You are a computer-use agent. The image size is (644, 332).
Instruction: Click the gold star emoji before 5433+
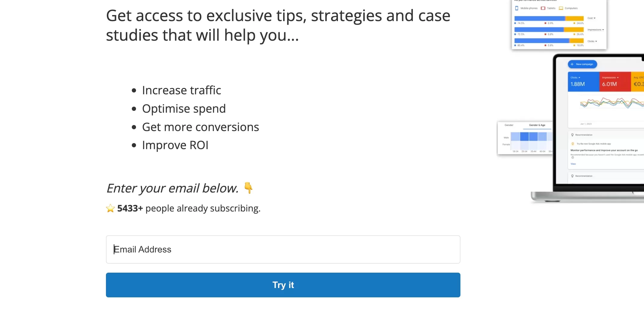pyautogui.click(x=110, y=208)
